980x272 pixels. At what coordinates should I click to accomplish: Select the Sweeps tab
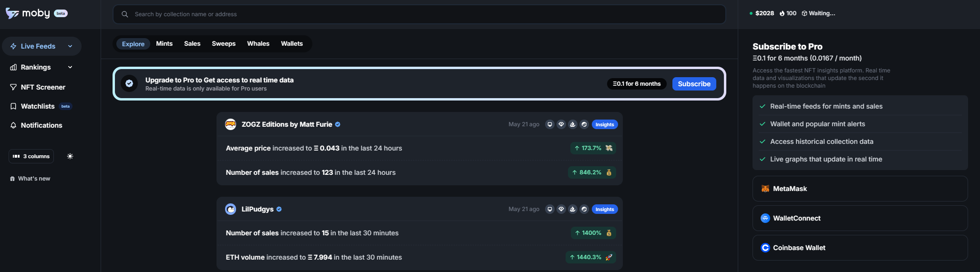pyautogui.click(x=224, y=44)
